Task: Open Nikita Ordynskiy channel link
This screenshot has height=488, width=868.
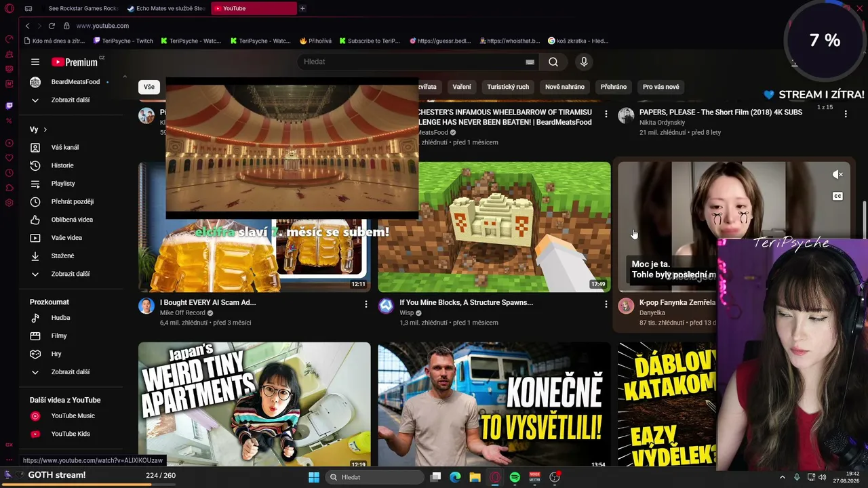Action: (662, 123)
